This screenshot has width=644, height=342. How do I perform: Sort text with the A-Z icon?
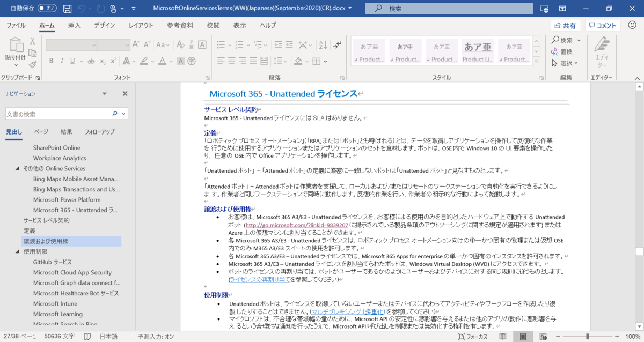[323, 46]
